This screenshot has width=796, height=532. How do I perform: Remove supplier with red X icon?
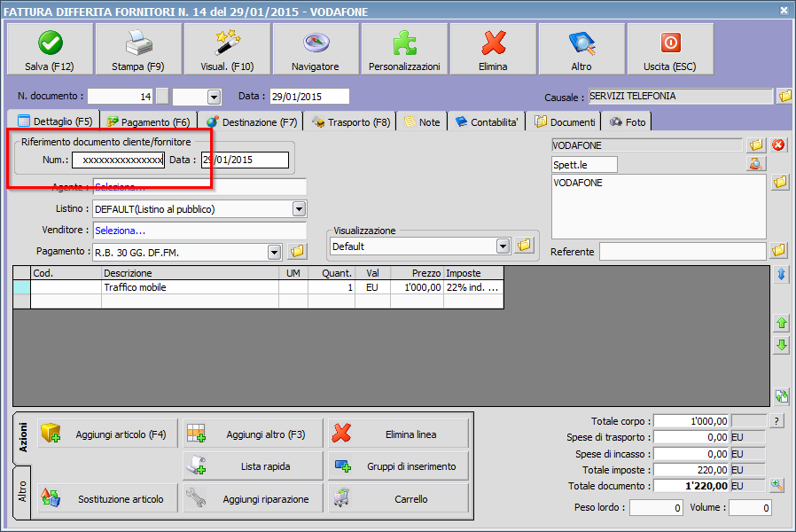click(x=778, y=145)
